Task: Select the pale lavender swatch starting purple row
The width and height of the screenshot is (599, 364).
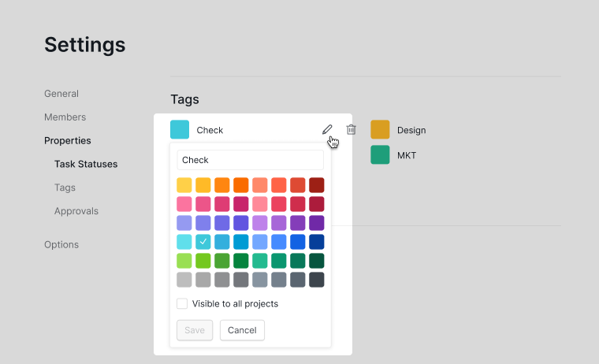Action: pyautogui.click(x=184, y=223)
